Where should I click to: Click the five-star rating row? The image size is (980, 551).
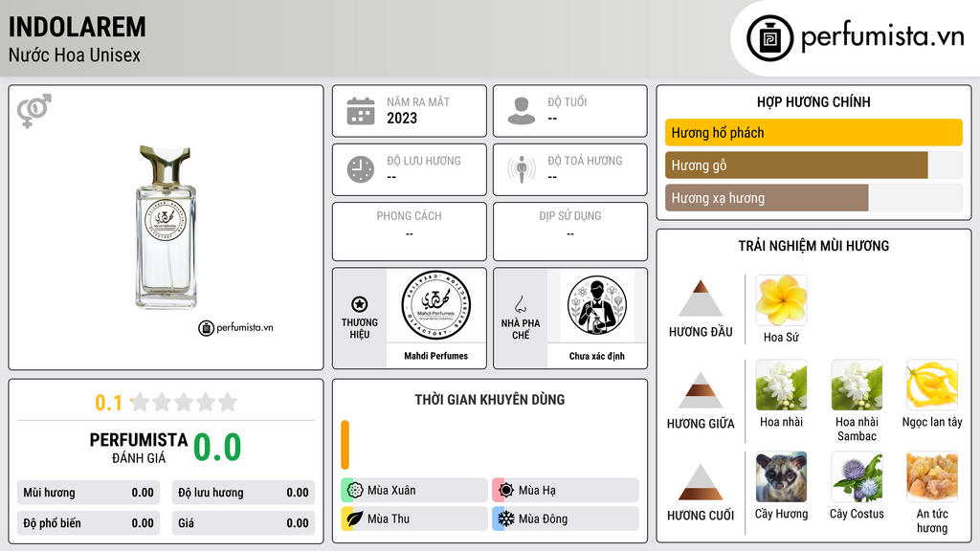[x=185, y=402]
